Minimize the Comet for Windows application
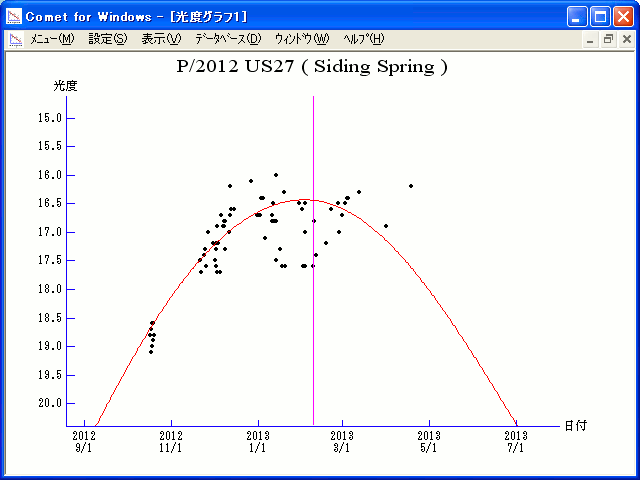This screenshot has width=640, height=480. pyautogui.click(x=578, y=16)
